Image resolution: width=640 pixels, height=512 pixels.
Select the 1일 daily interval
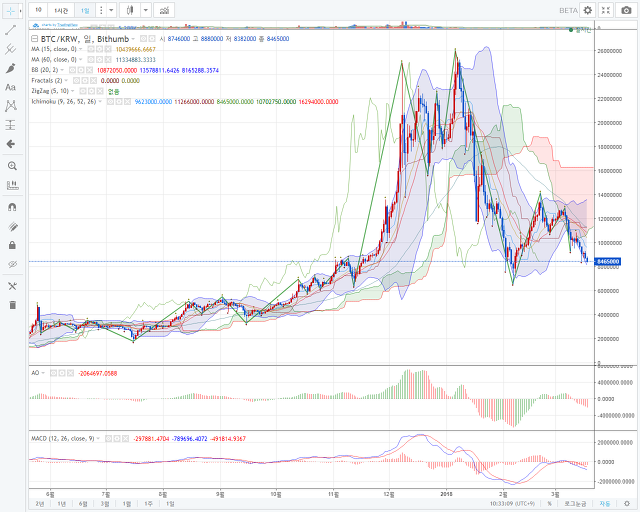click(85, 10)
